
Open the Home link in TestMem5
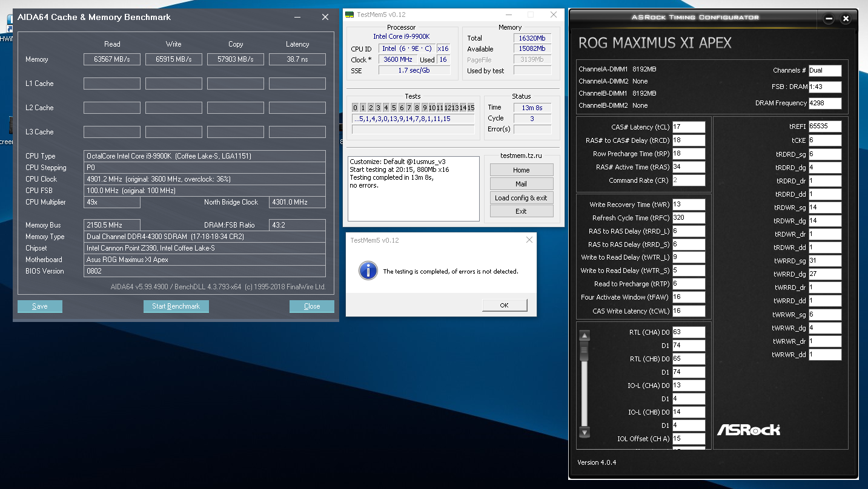[521, 170]
